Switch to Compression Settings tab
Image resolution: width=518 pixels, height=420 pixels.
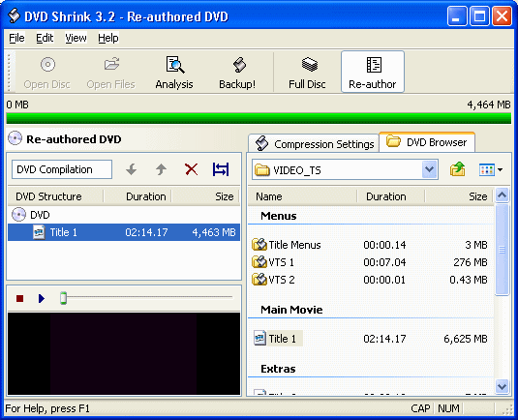(314, 144)
